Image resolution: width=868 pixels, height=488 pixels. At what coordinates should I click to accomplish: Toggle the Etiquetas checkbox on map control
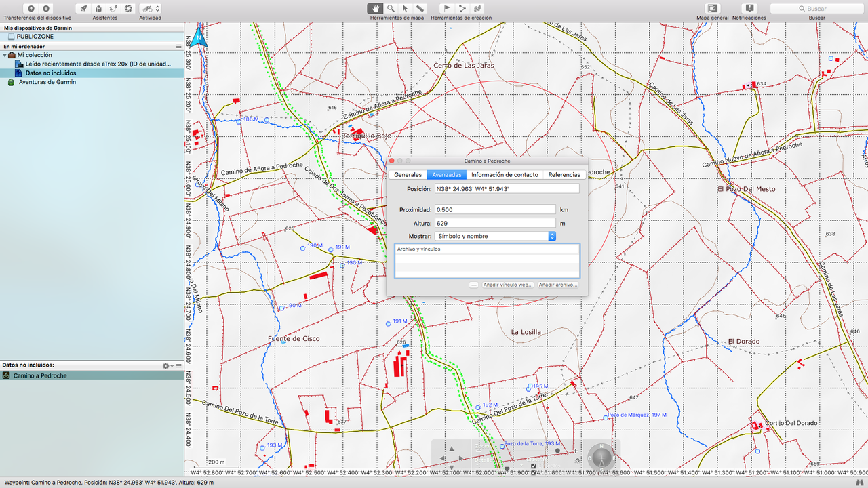(533, 466)
